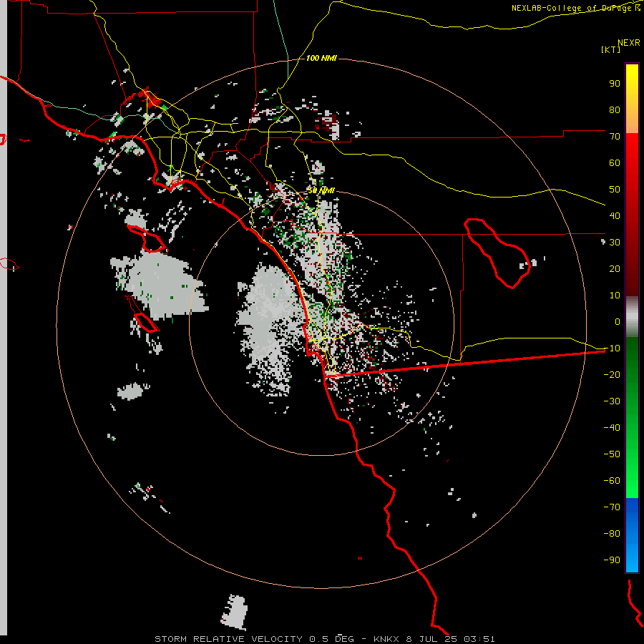Click the KNKX station identifier
Image resolution: width=644 pixels, height=644 pixels.
386,639
